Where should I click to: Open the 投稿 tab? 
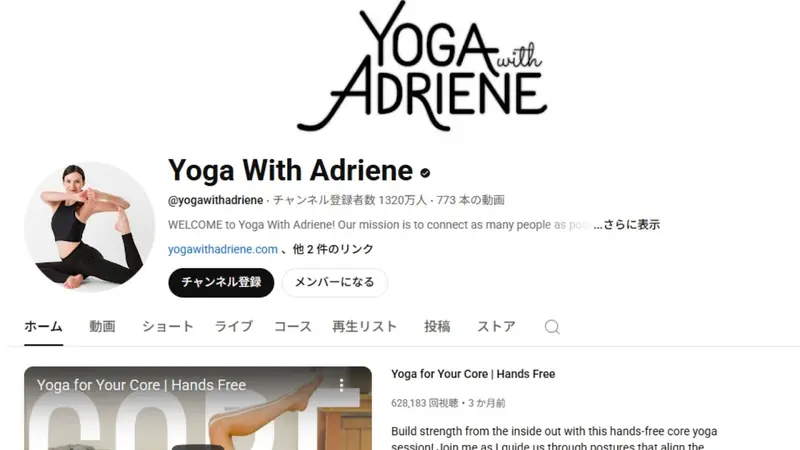coord(437,327)
